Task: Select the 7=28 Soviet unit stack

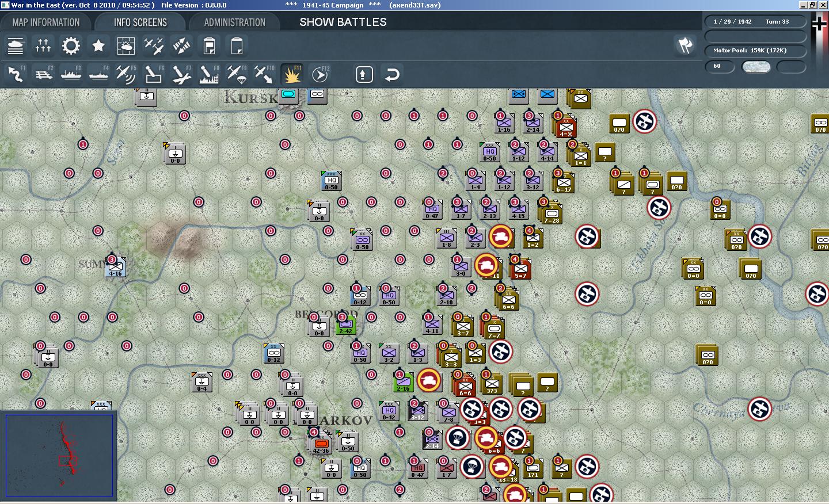Action: tap(552, 213)
